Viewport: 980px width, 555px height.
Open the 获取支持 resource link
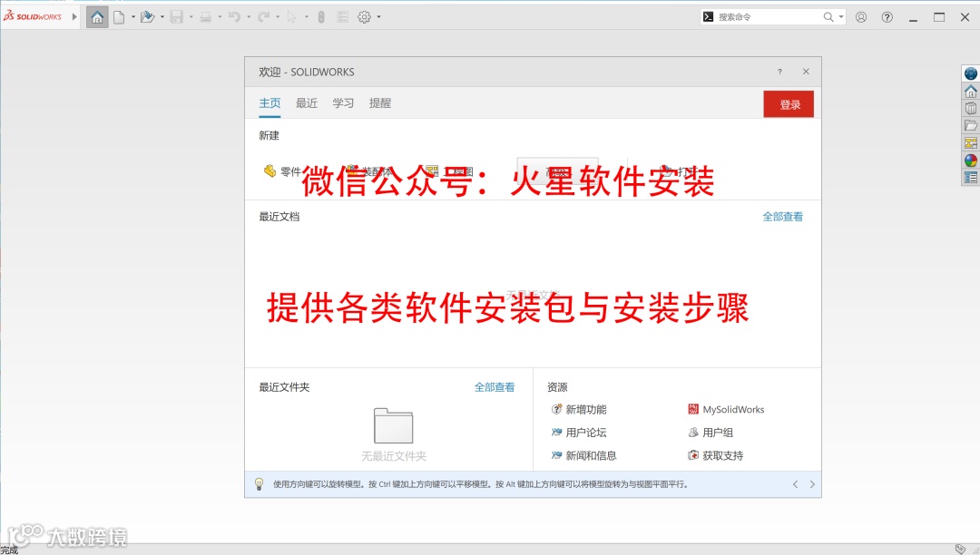coord(716,456)
